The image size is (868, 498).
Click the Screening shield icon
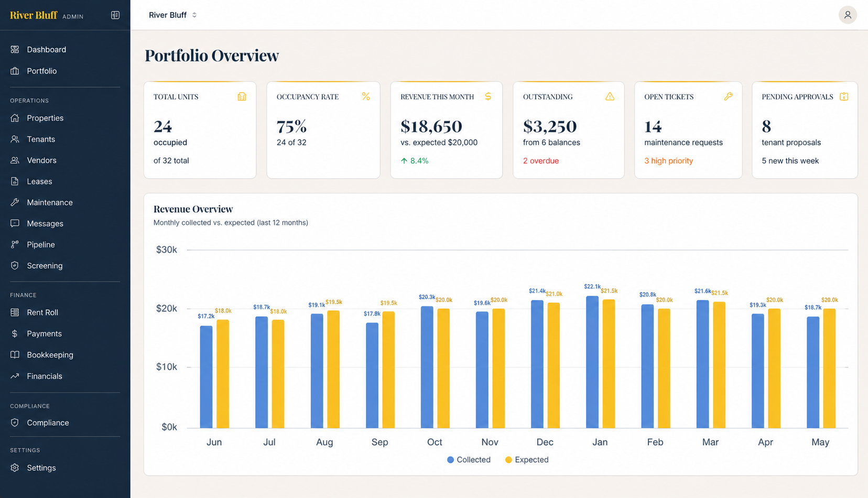pos(15,266)
